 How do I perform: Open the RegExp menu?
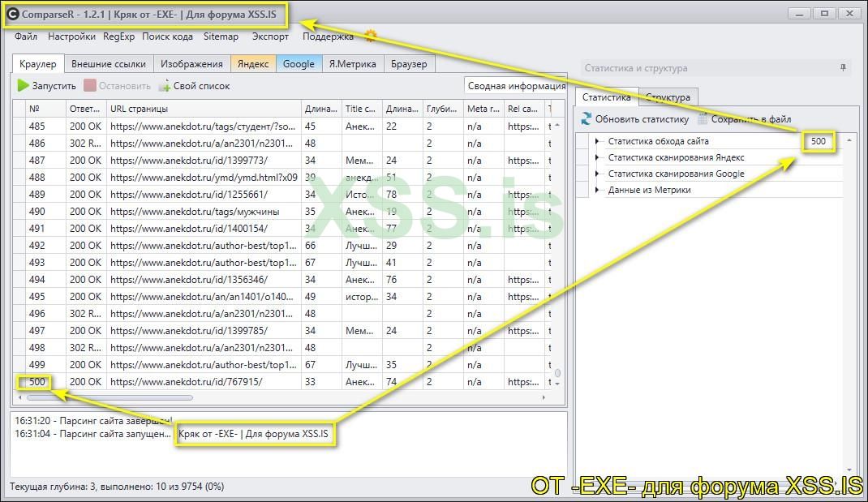click(x=119, y=36)
